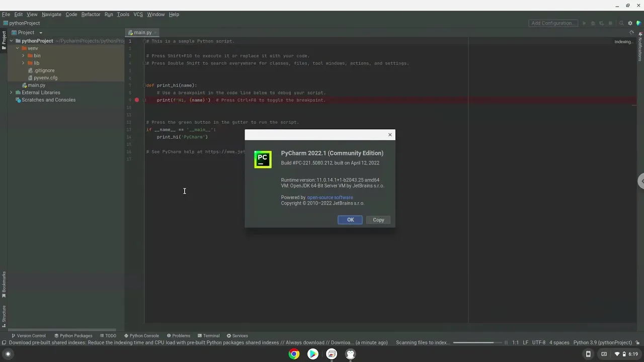Open Chrome from the shelf
This screenshot has height=362, width=644.
click(x=294, y=354)
